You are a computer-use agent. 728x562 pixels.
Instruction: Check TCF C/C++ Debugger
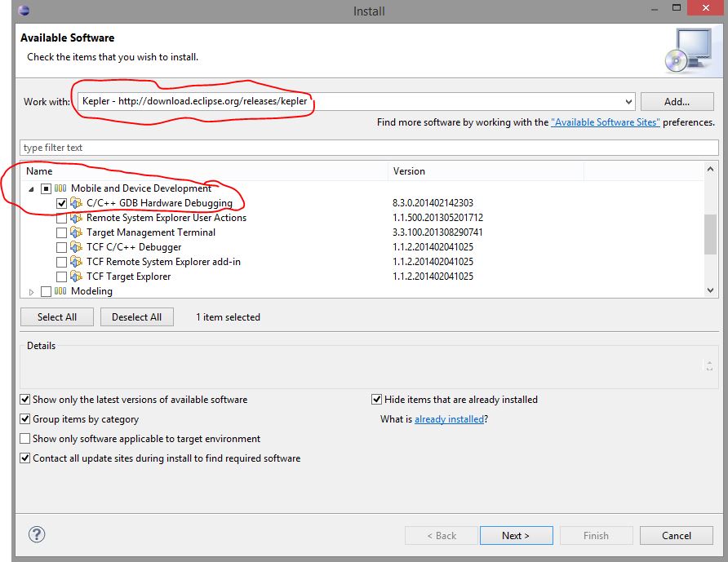coord(61,247)
